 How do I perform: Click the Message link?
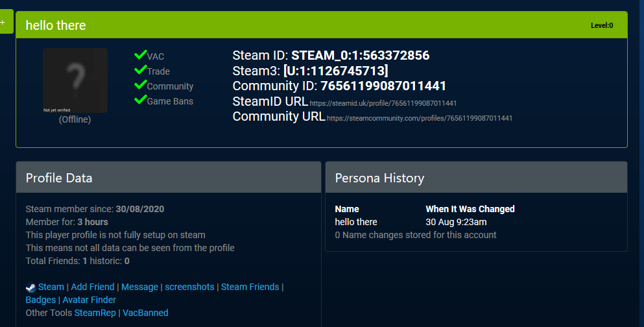point(139,287)
